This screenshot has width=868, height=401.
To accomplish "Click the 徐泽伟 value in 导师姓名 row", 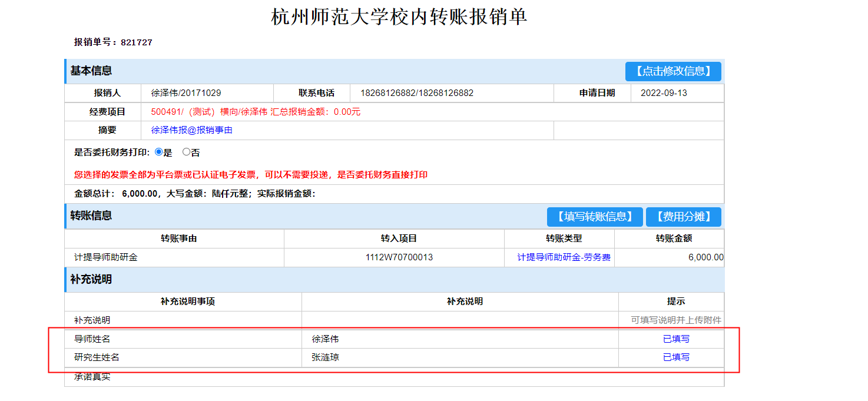I will pos(325,339).
